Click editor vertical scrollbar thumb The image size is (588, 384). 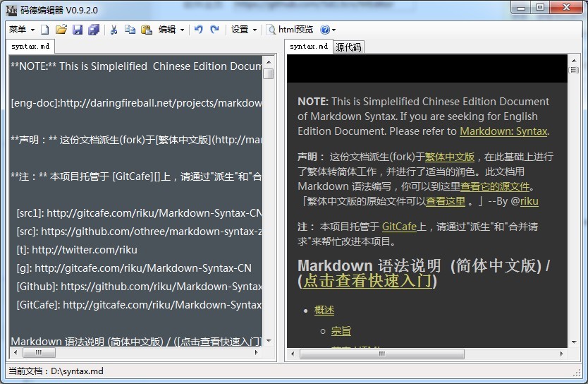click(269, 73)
